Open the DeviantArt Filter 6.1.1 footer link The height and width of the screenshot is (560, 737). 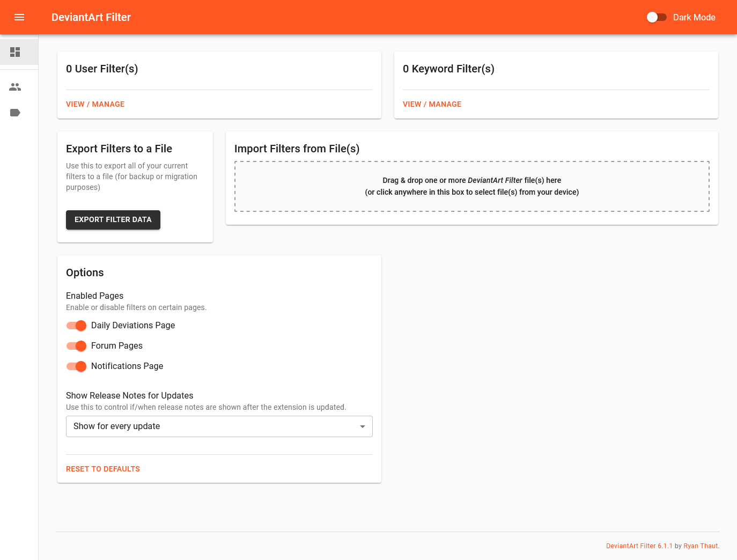pos(639,546)
